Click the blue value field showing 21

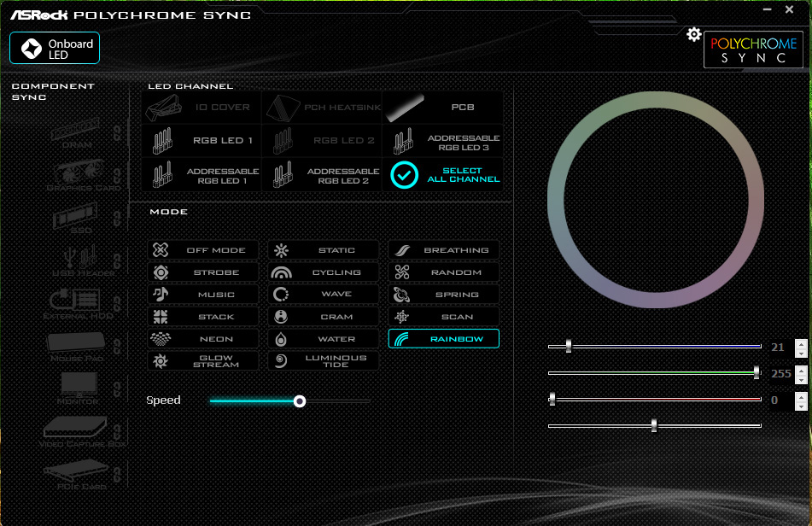click(781, 348)
